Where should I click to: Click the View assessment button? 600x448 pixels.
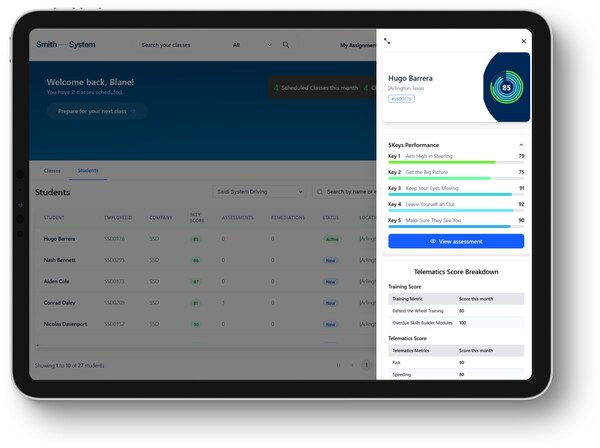point(456,241)
